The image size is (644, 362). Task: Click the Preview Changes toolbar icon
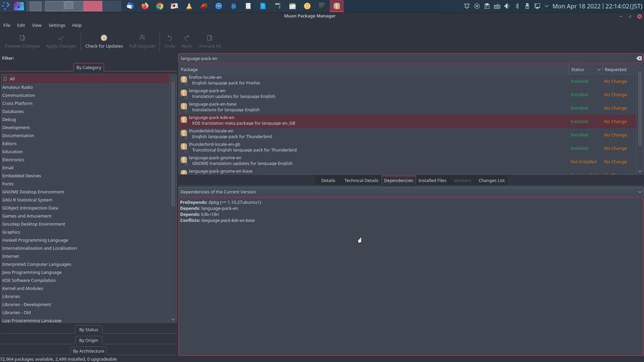[22, 38]
